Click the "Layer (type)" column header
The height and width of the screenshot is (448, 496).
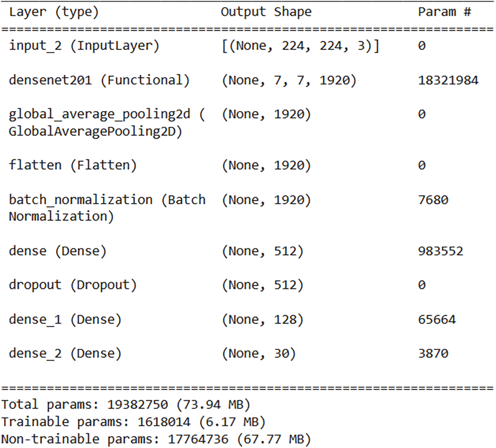54,12
